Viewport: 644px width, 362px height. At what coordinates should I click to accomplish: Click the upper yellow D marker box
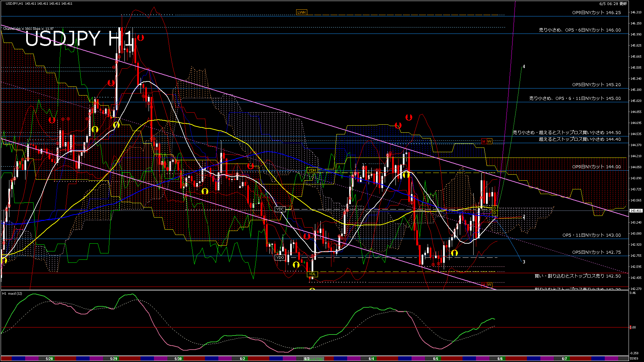(x=494, y=208)
